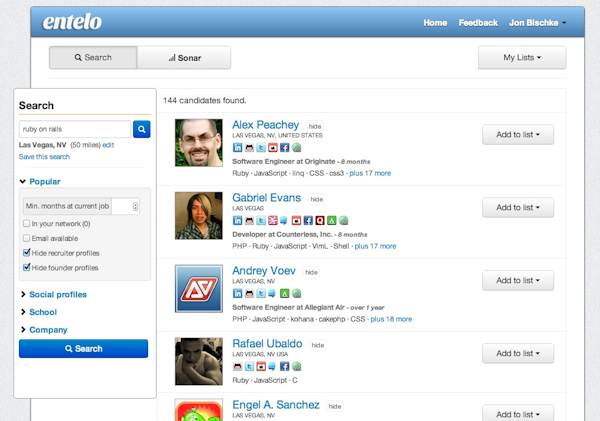Image resolution: width=600 pixels, height=421 pixels.
Task: Open Gabriel Evans's LinkedIn icon
Action: [237, 220]
